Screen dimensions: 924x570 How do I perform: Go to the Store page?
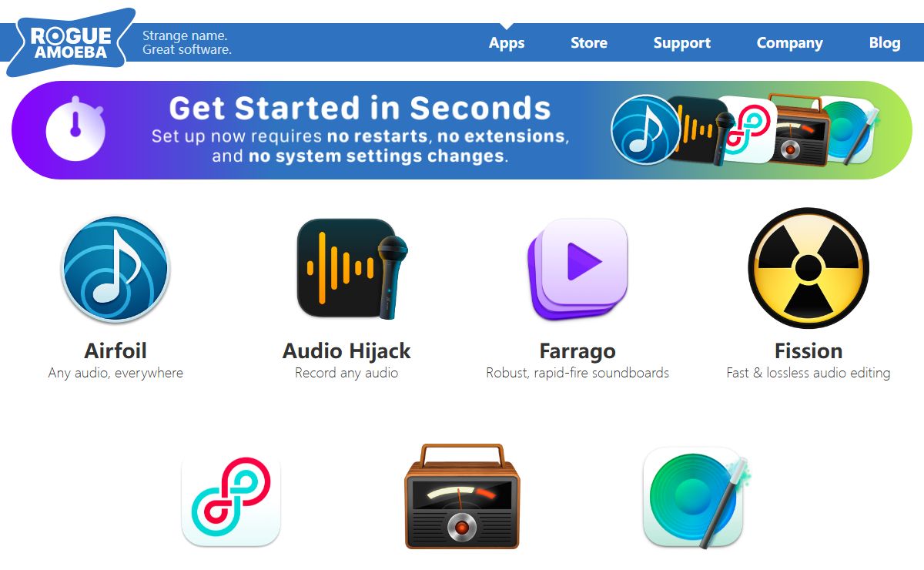(x=589, y=43)
